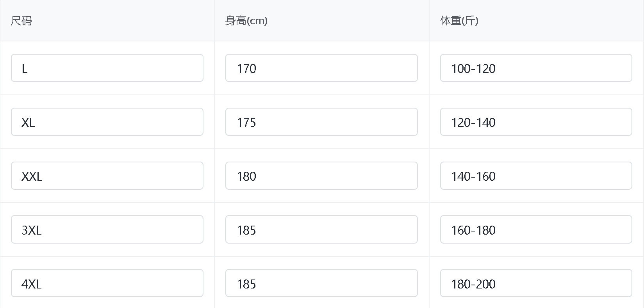The height and width of the screenshot is (308, 644).
Task: Click the size field containing L
Action: click(107, 68)
